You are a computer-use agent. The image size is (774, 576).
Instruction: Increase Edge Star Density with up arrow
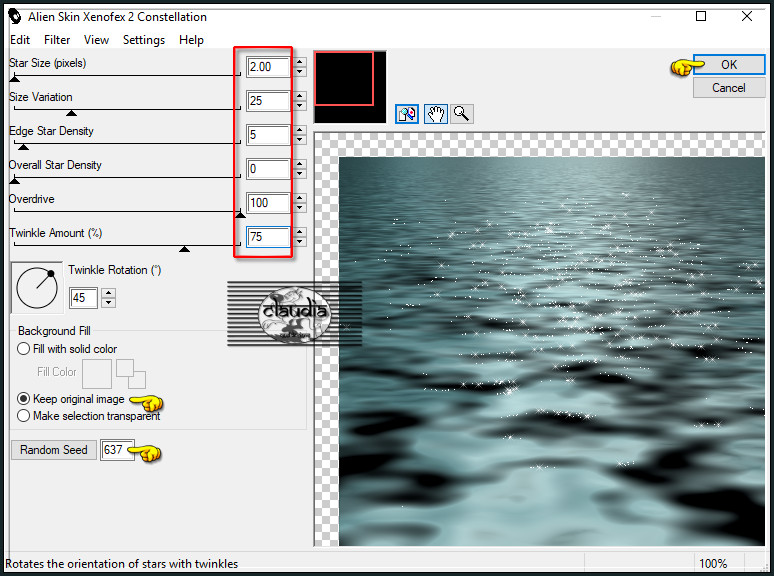click(x=300, y=130)
